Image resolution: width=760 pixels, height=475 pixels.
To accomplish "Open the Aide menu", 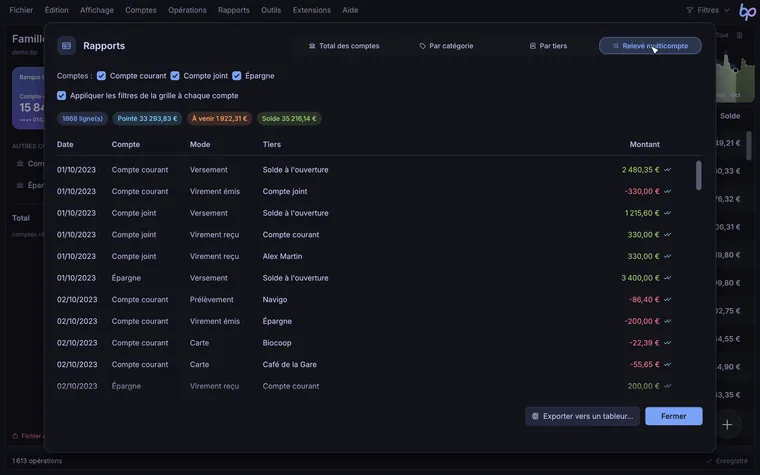I will tap(350, 10).
